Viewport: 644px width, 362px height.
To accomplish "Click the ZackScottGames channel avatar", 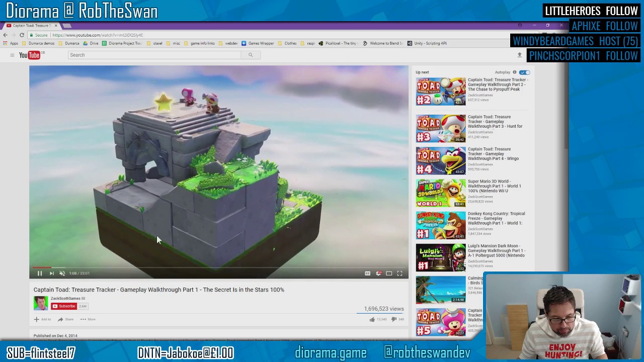I will tap(41, 303).
